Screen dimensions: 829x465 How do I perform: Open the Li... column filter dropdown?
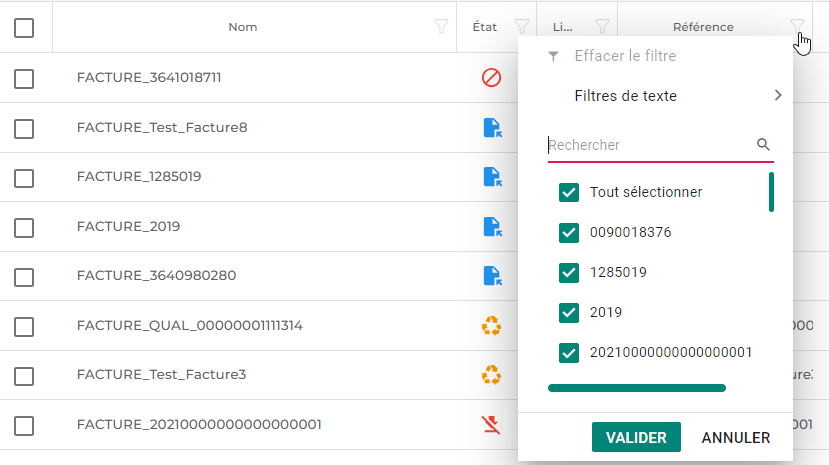pos(601,27)
